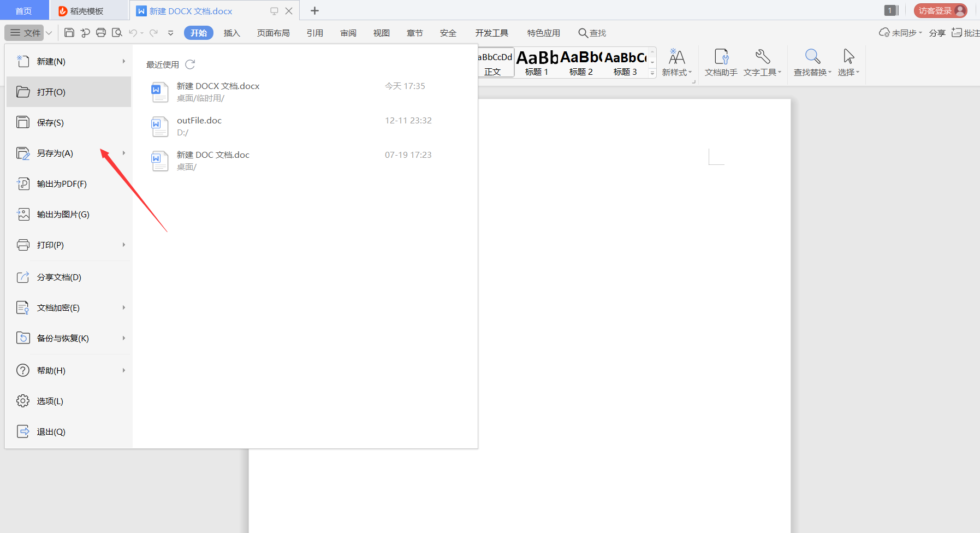Choose 输出为图片(G) menu entry
The image size is (980, 533).
(x=69, y=214)
